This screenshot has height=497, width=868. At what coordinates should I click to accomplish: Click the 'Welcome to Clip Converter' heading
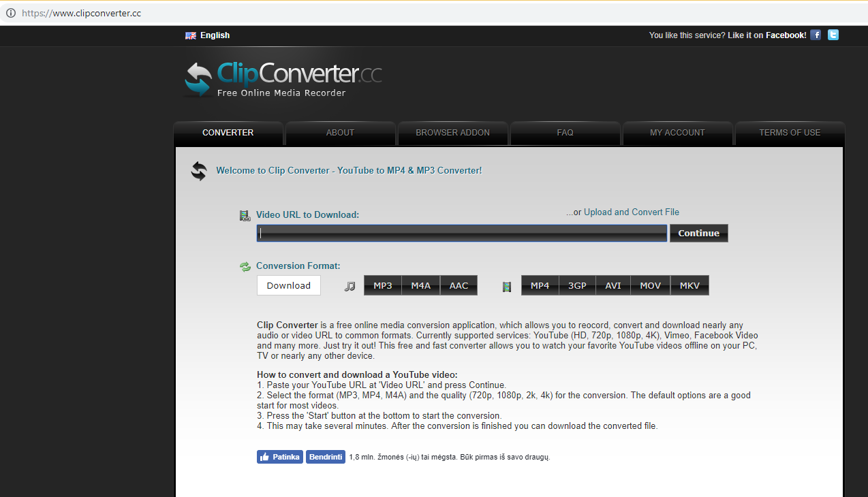(x=349, y=171)
